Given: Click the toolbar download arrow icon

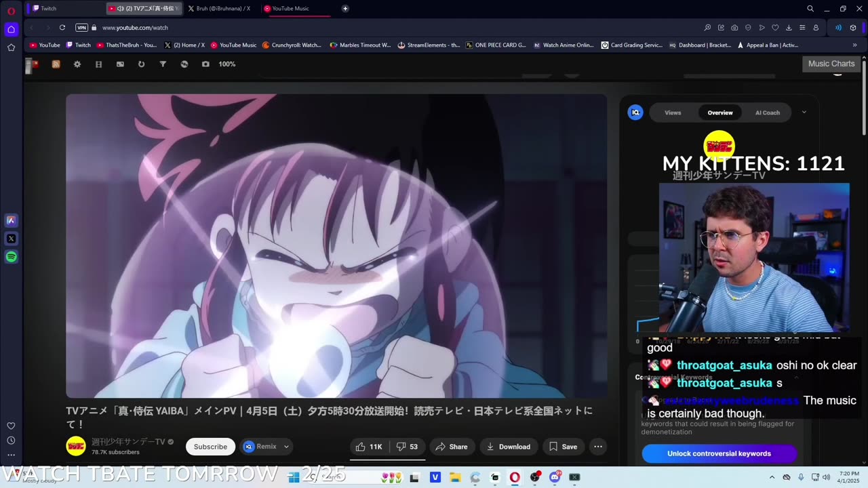Looking at the screenshot, I should [789, 28].
